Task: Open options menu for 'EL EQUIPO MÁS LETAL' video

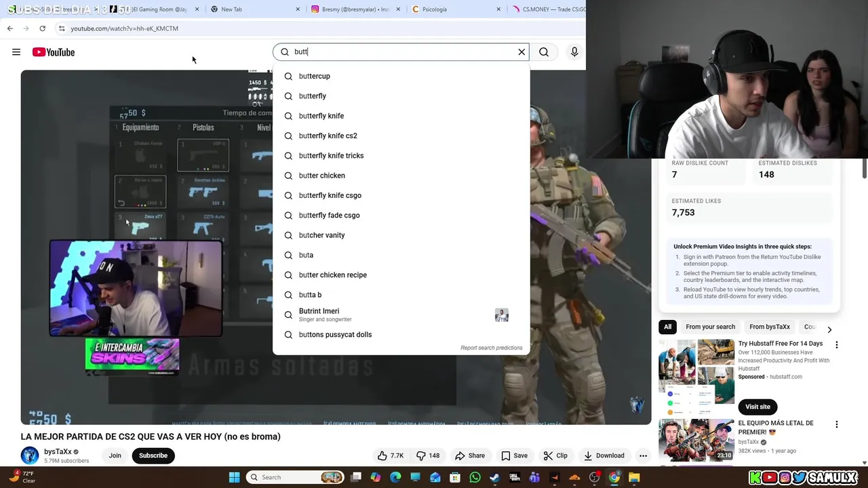Action: 837,425
